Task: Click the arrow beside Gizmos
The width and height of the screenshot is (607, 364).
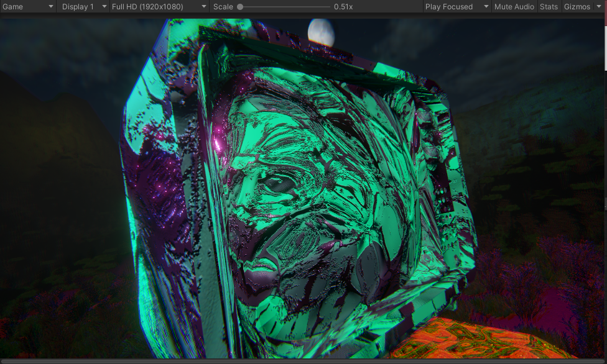Action: pos(600,7)
